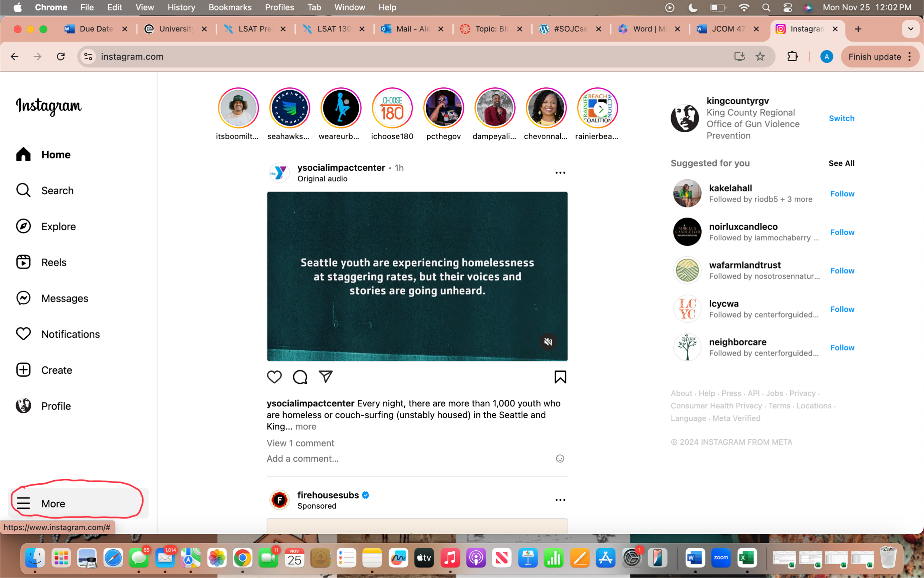This screenshot has height=578, width=924.
Task: Open the Chrome three-dot menu
Action: tap(910, 56)
